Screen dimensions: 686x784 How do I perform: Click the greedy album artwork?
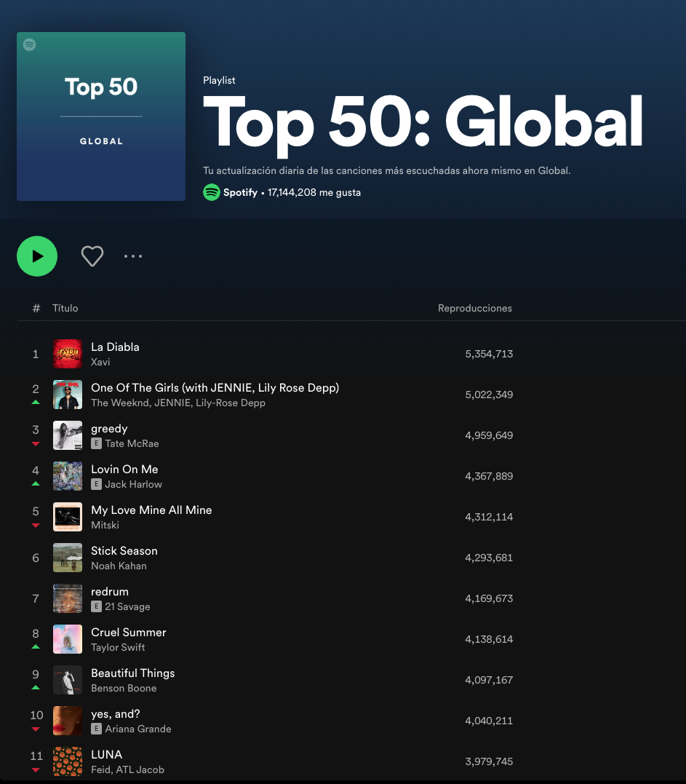(68, 435)
